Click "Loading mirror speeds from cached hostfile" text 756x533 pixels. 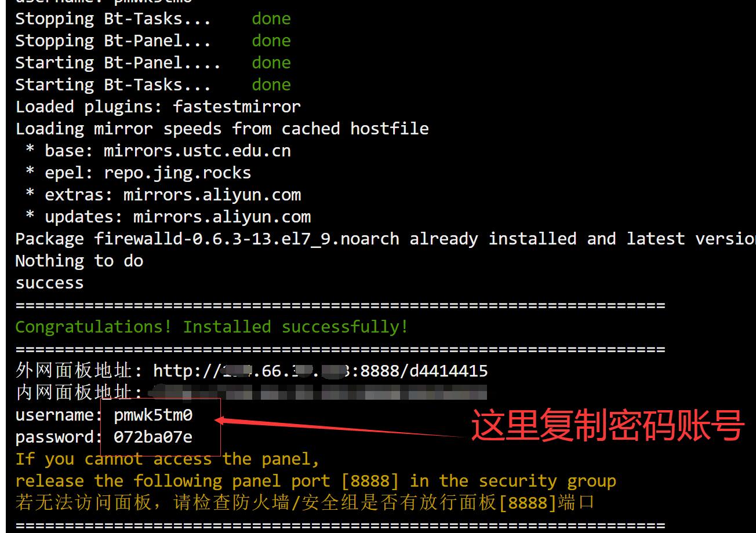(222, 129)
